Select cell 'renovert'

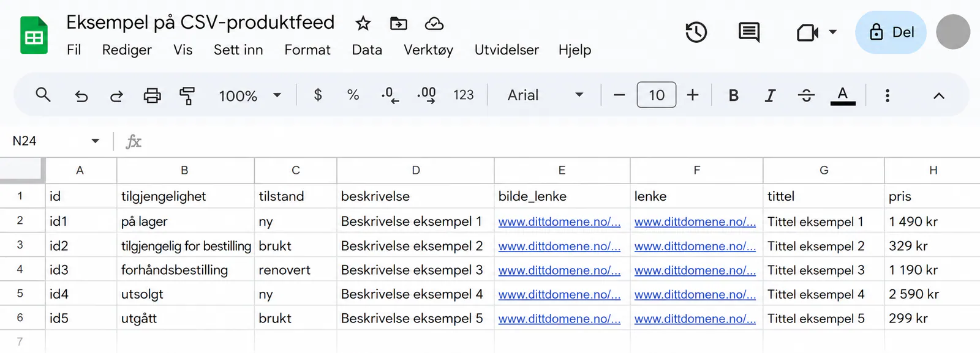295,270
